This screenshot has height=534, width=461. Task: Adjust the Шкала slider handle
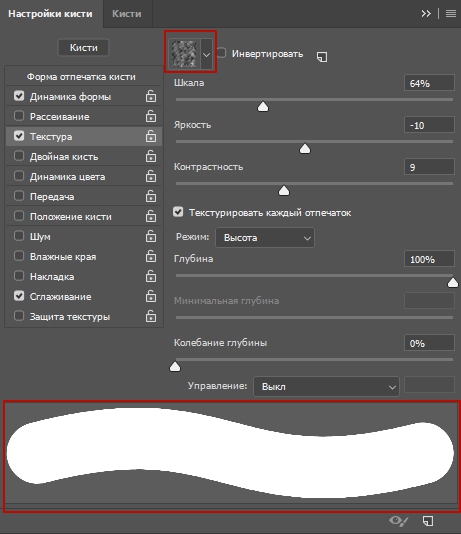pyautogui.click(x=263, y=107)
